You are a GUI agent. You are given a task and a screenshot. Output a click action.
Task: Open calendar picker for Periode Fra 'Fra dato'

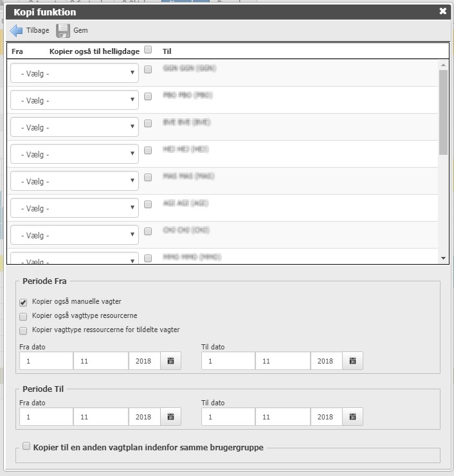(x=170, y=361)
